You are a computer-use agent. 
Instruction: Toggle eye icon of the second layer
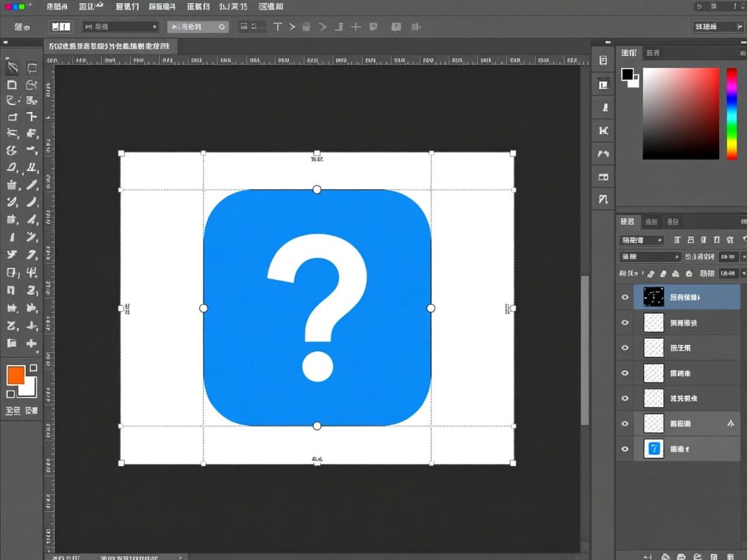click(x=625, y=323)
